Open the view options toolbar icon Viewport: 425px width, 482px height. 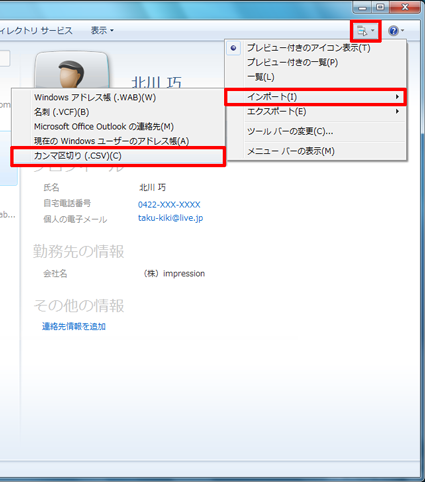366,31
